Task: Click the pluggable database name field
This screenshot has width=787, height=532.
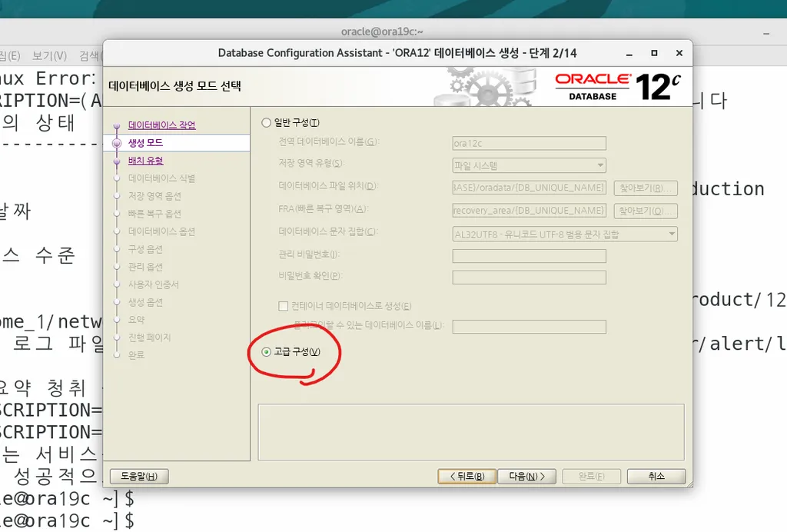Action: coord(529,327)
